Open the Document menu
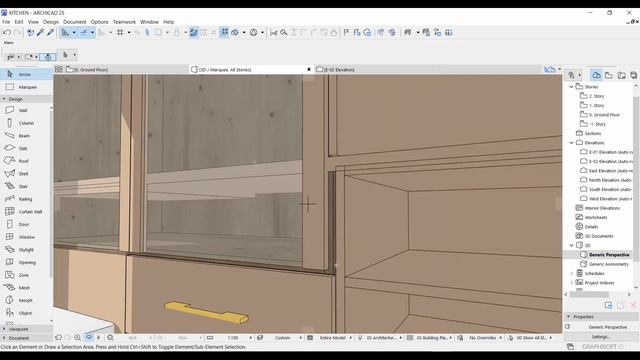Image resolution: width=640 pixels, height=360 pixels. pyautogui.click(x=75, y=22)
